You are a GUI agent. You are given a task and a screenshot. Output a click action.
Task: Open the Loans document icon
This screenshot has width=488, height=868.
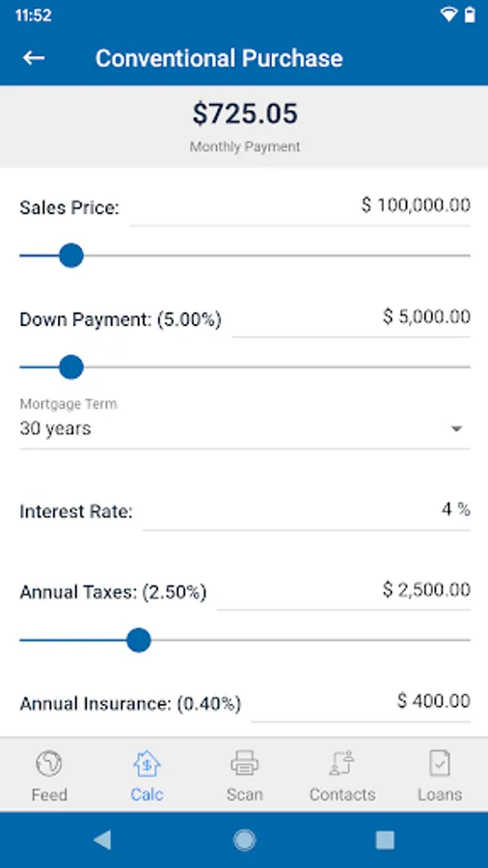(x=440, y=764)
